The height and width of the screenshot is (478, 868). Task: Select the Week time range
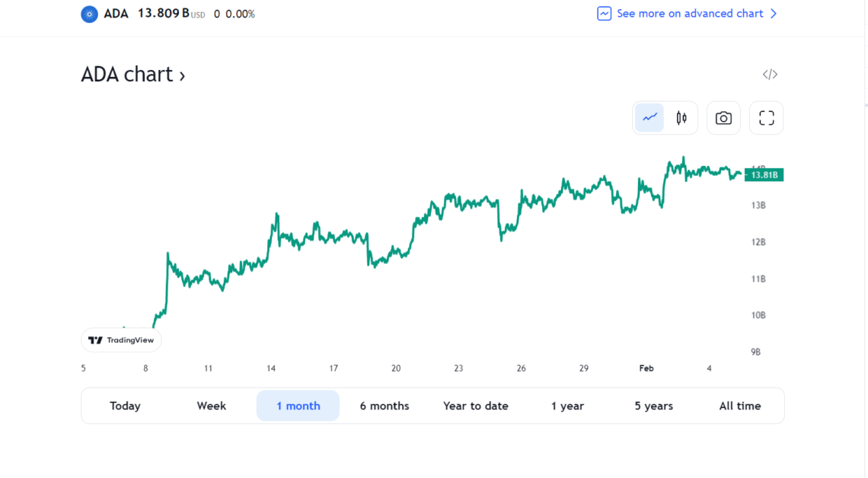tap(212, 406)
